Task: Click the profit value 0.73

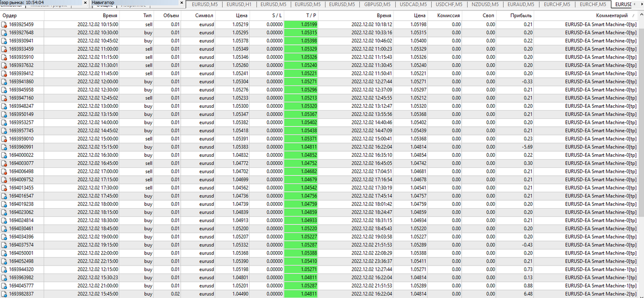Action: pos(528,270)
